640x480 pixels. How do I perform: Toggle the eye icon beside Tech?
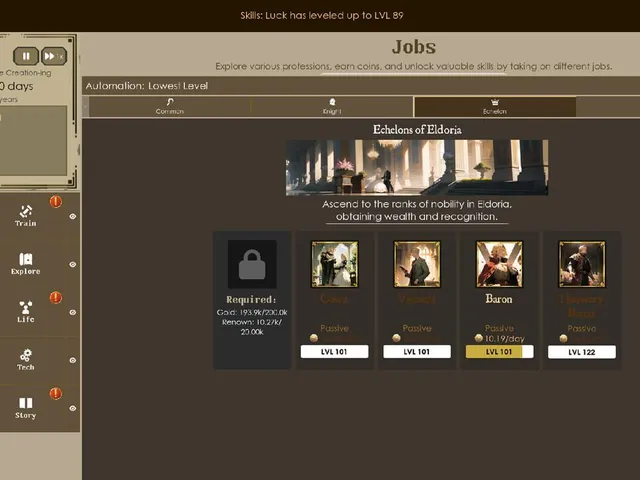click(x=73, y=360)
